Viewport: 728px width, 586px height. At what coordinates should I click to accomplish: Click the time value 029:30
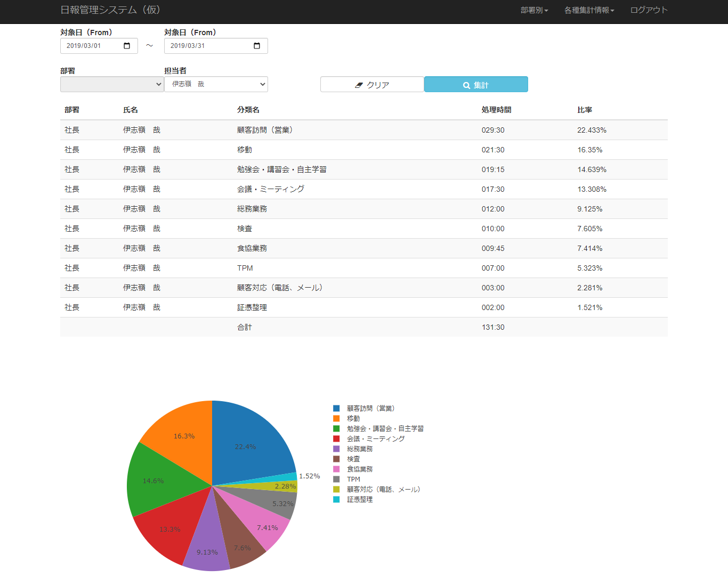pos(493,130)
